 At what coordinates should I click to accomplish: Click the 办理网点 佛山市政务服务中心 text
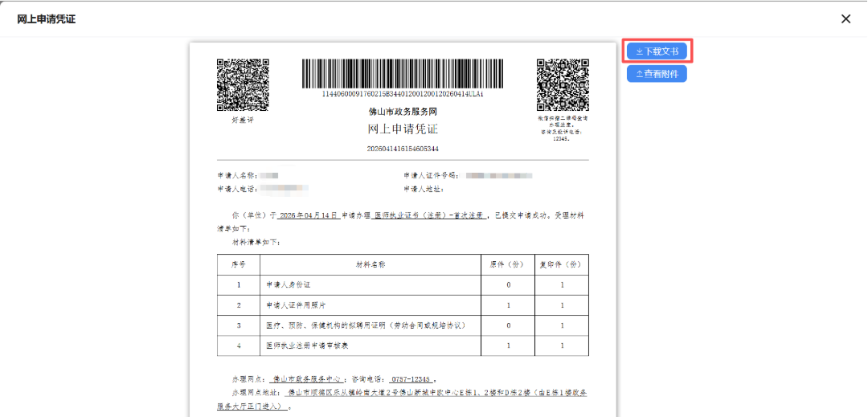(289, 380)
